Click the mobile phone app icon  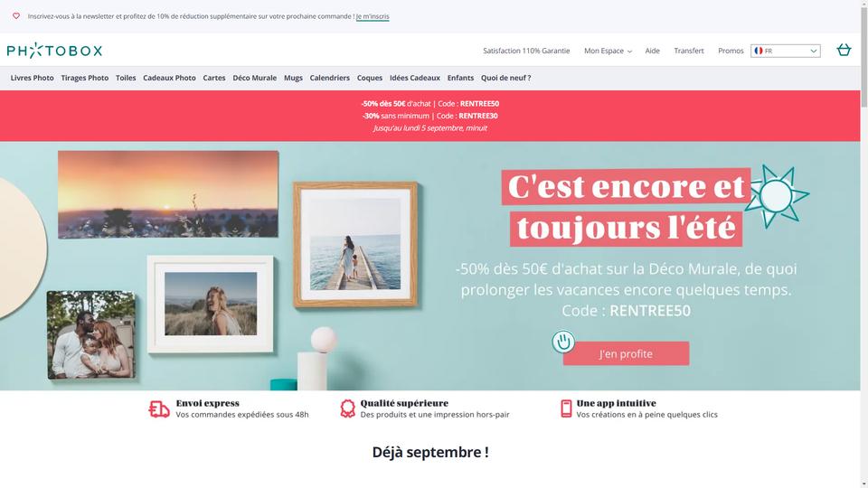coord(566,408)
